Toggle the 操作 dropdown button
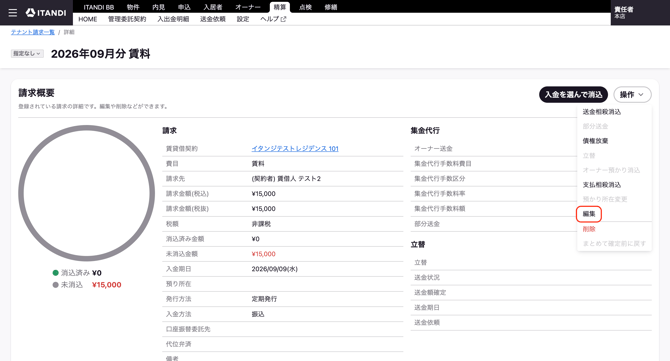670x361 pixels. click(x=632, y=94)
